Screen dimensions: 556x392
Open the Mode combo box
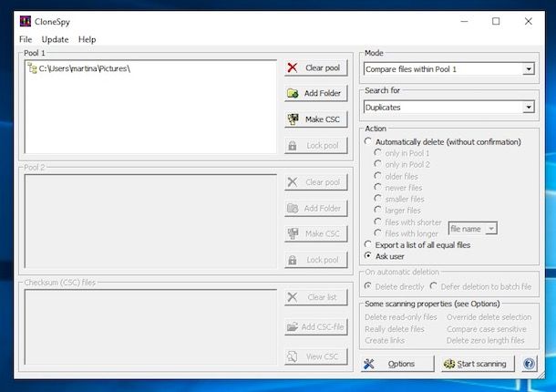449,69
